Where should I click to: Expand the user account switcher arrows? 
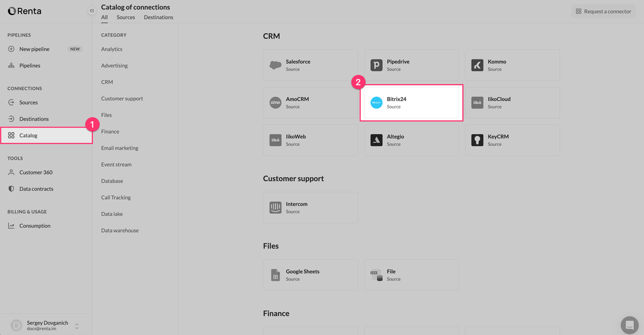pyautogui.click(x=77, y=325)
